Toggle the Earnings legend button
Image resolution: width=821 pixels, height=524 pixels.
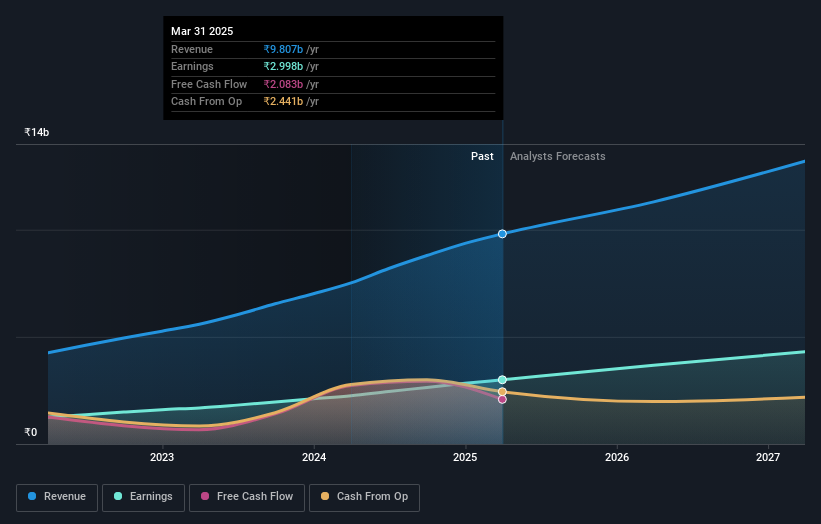click(143, 497)
